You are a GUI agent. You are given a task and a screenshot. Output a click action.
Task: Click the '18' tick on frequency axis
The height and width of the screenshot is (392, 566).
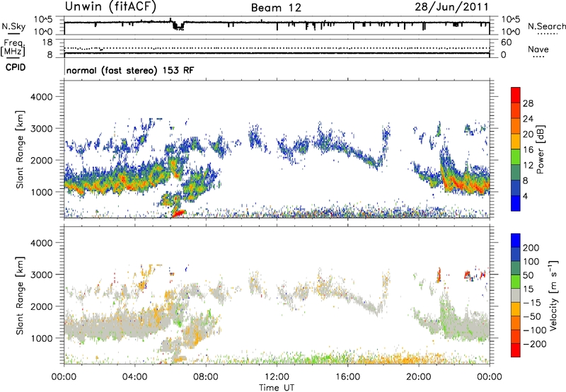(x=47, y=42)
